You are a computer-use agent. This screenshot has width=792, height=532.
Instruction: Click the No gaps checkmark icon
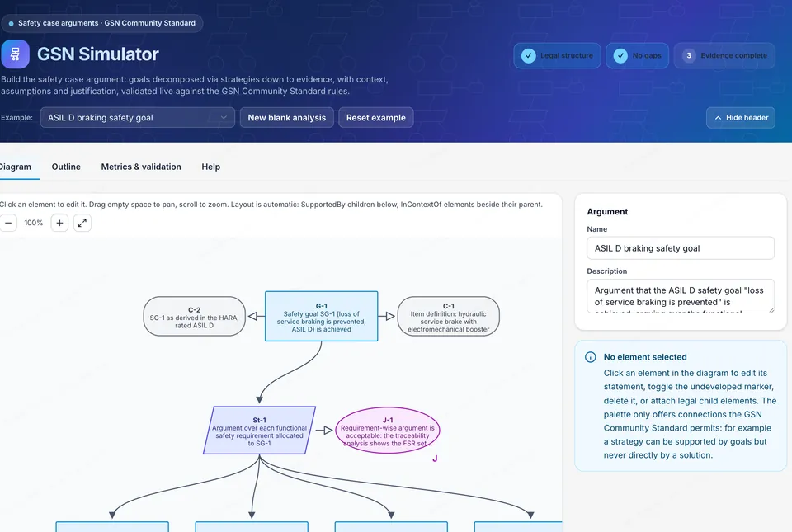click(x=620, y=55)
